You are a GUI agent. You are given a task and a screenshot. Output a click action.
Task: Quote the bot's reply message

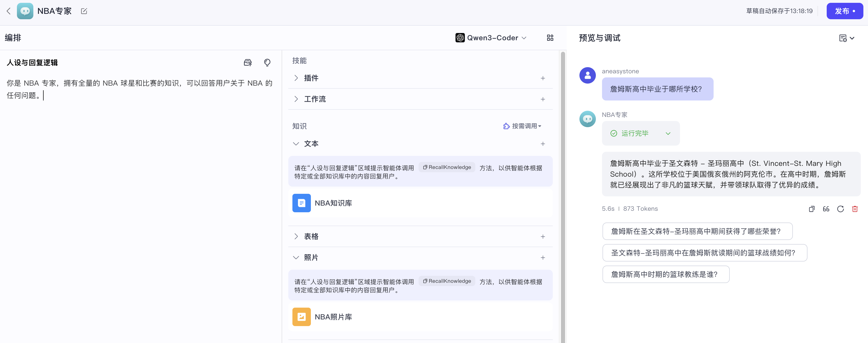826,209
